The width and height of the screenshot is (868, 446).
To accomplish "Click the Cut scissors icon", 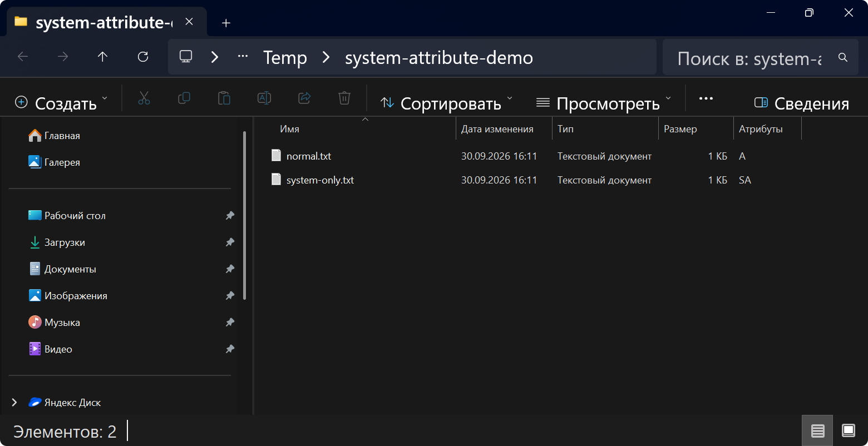I will (144, 98).
